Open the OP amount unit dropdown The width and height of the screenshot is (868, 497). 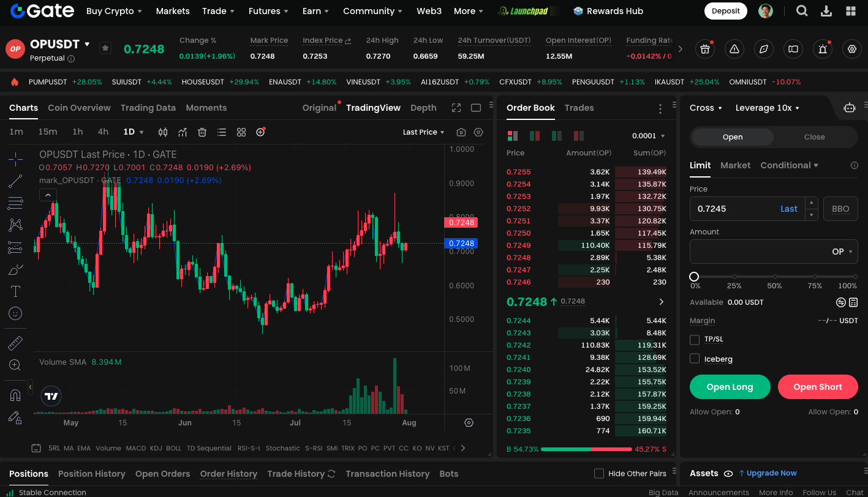click(x=842, y=252)
